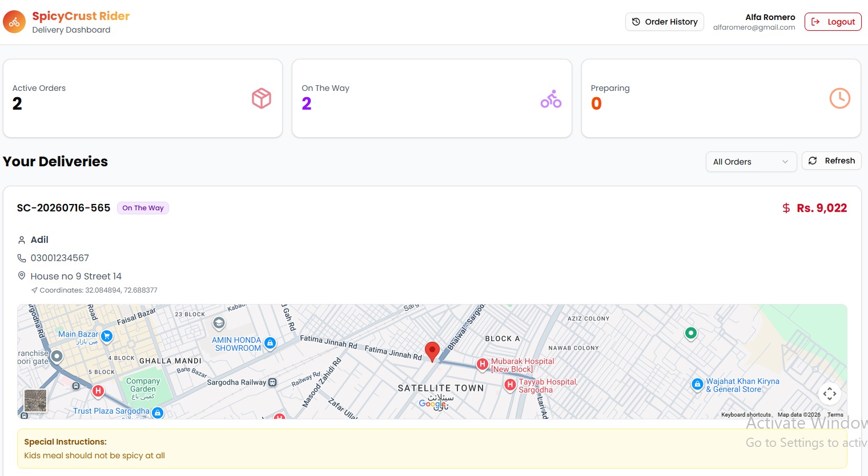Log out with the Logout button
This screenshot has width=868, height=476.
[x=833, y=22]
